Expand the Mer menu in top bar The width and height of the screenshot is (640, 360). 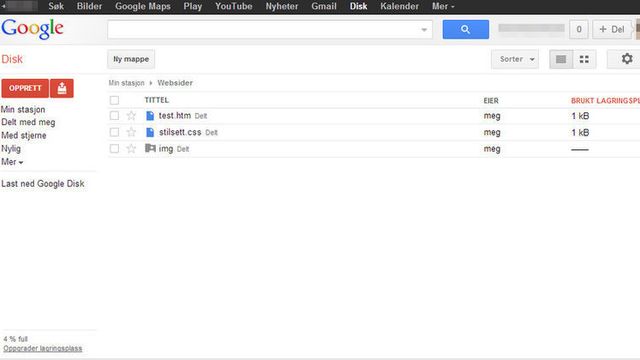pyautogui.click(x=443, y=7)
